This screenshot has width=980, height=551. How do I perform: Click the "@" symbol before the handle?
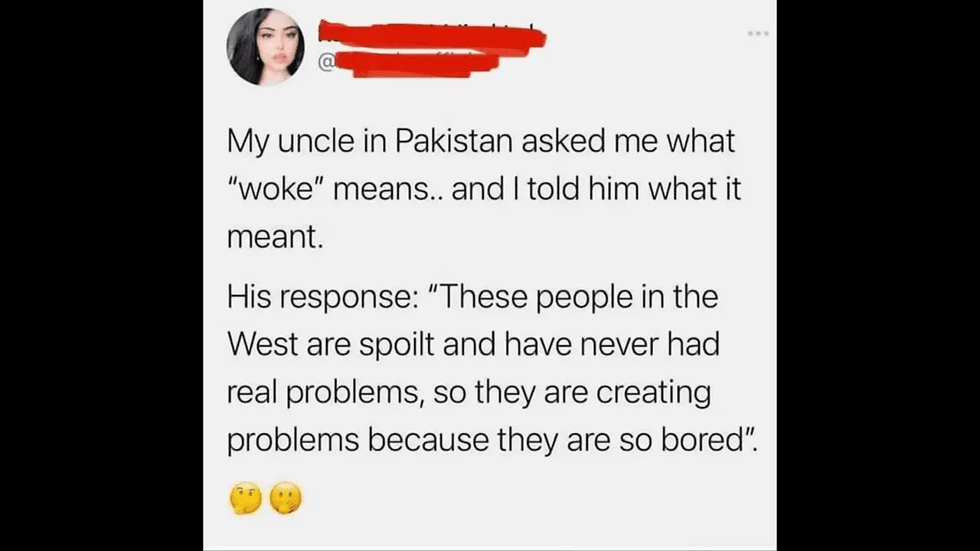pyautogui.click(x=325, y=64)
